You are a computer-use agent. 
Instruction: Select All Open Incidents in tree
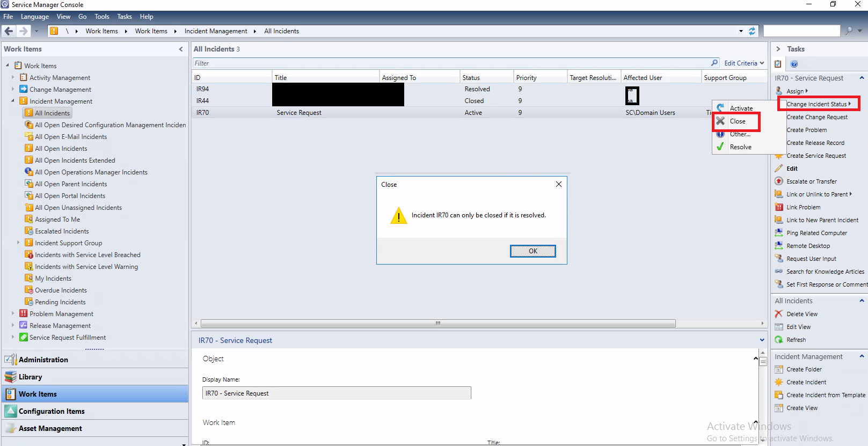click(x=61, y=148)
